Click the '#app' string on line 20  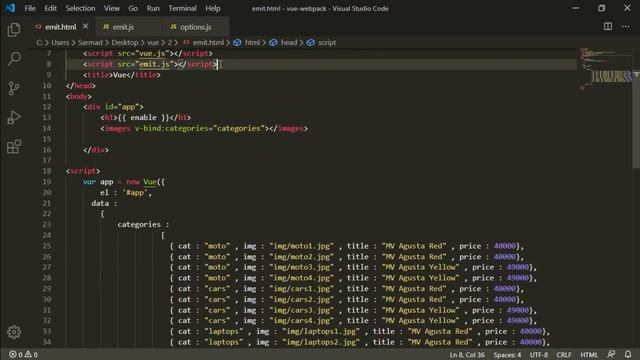click(x=135, y=193)
